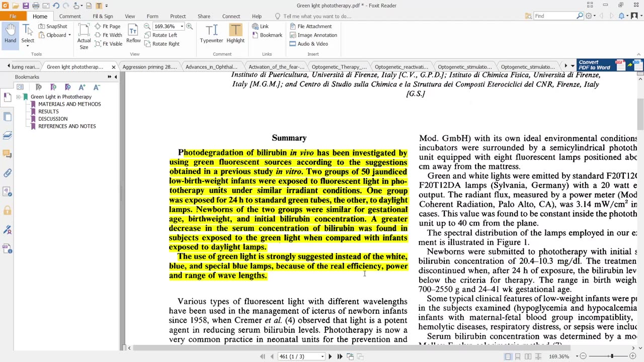Jump to RESULTS bookmark

[48, 112]
